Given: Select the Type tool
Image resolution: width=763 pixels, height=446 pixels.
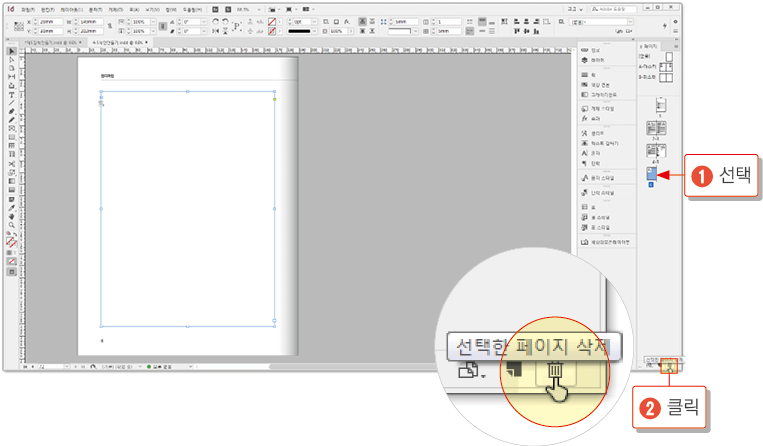Looking at the screenshot, I should [12, 95].
